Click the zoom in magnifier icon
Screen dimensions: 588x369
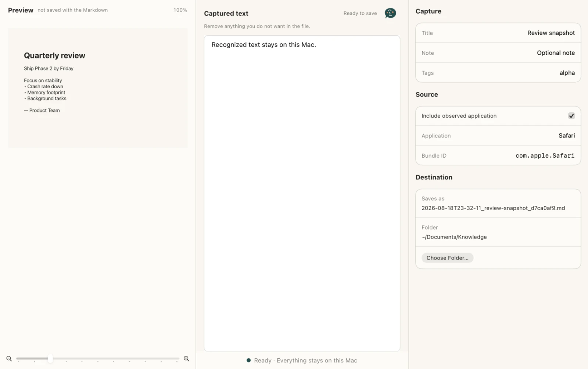coord(186,359)
